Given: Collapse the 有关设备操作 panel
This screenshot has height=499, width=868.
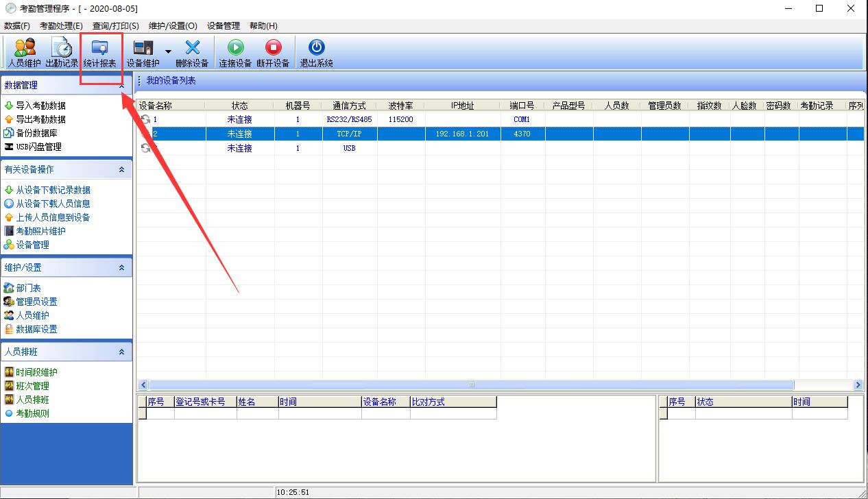Looking at the screenshot, I should (122, 169).
